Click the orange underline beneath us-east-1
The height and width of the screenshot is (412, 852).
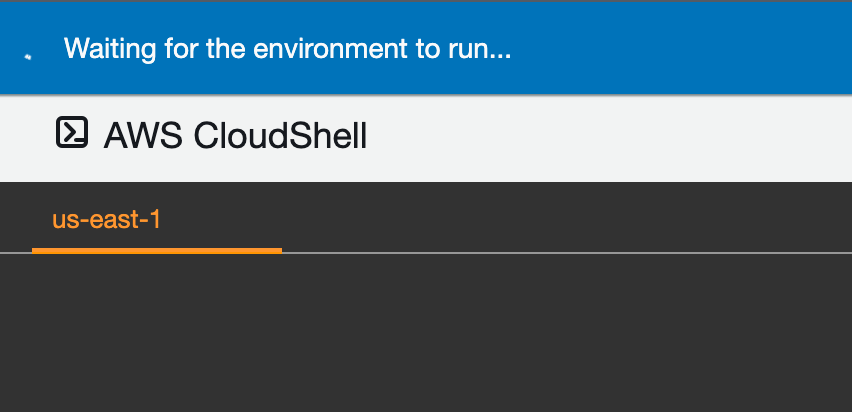[156, 251]
